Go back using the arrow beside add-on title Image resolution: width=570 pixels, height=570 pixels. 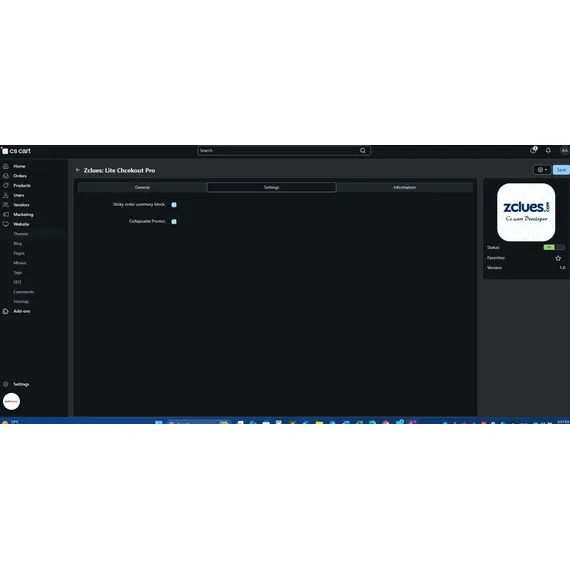click(77, 170)
